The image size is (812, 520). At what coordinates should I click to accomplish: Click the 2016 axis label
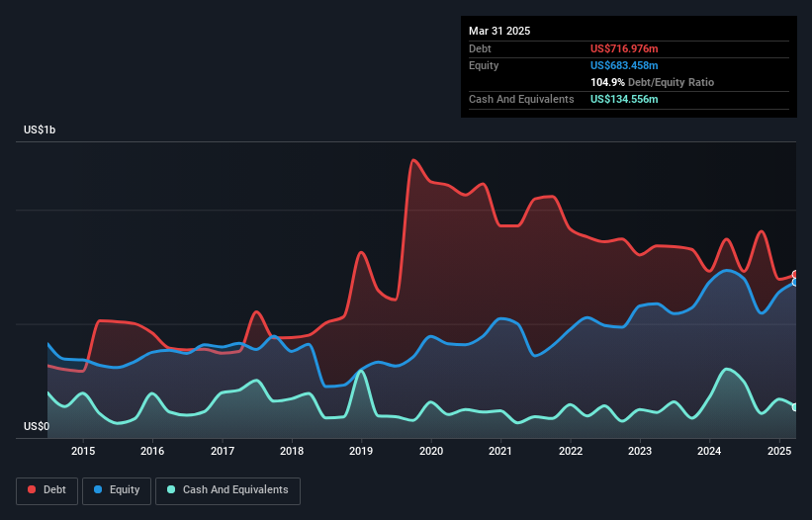coord(152,451)
